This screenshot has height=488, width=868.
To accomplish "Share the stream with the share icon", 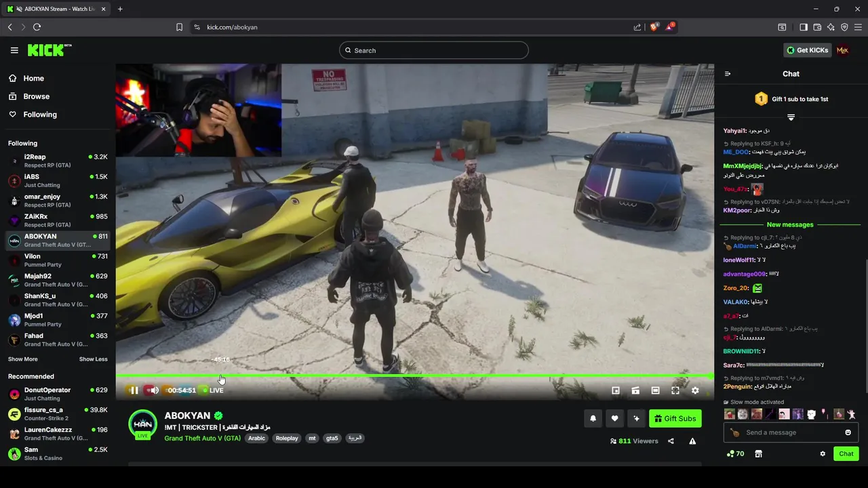I will point(671,441).
